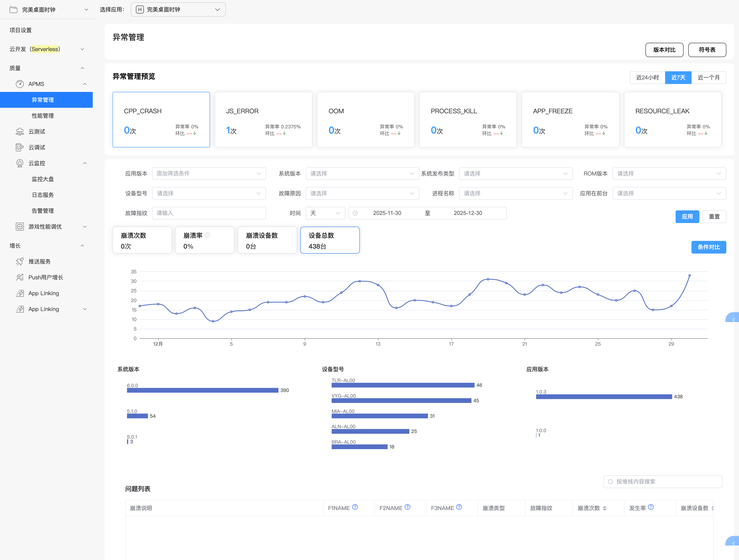
Task: Open 项目设置 in the sidebar
Action: (x=20, y=30)
